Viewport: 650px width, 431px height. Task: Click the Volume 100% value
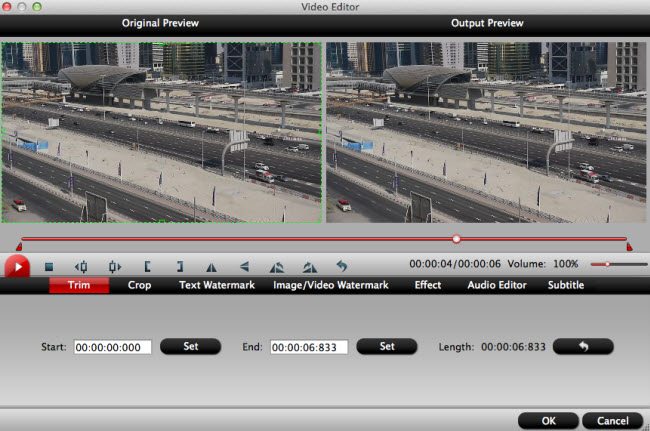(565, 264)
